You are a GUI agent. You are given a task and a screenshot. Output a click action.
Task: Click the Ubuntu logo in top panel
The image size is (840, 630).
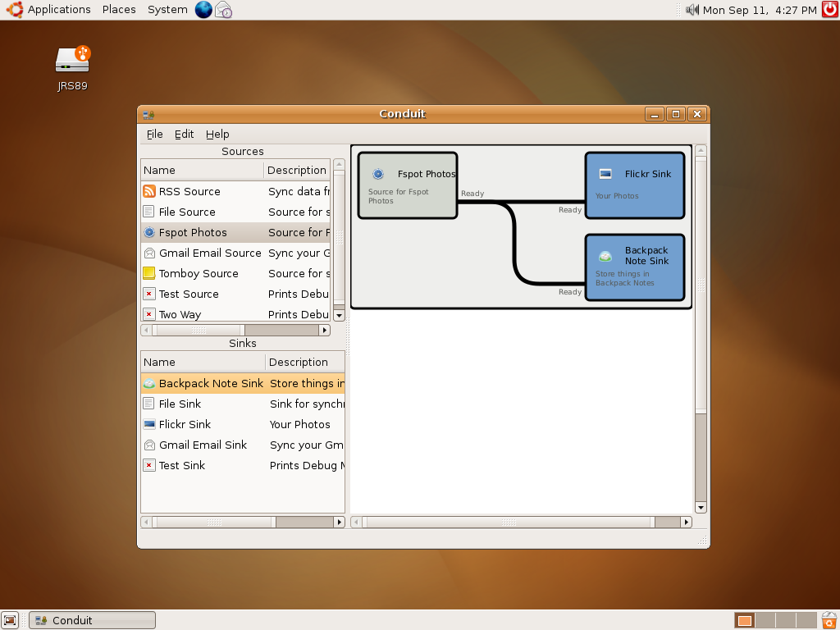point(15,10)
